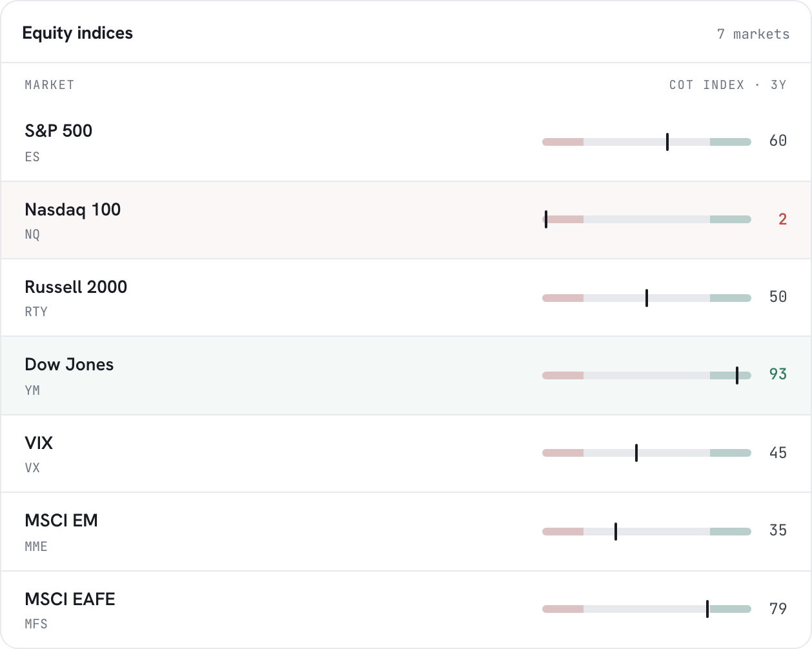Click the Nasdaq 100 COT index slider
The image size is (812, 649).
(x=647, y=219)
